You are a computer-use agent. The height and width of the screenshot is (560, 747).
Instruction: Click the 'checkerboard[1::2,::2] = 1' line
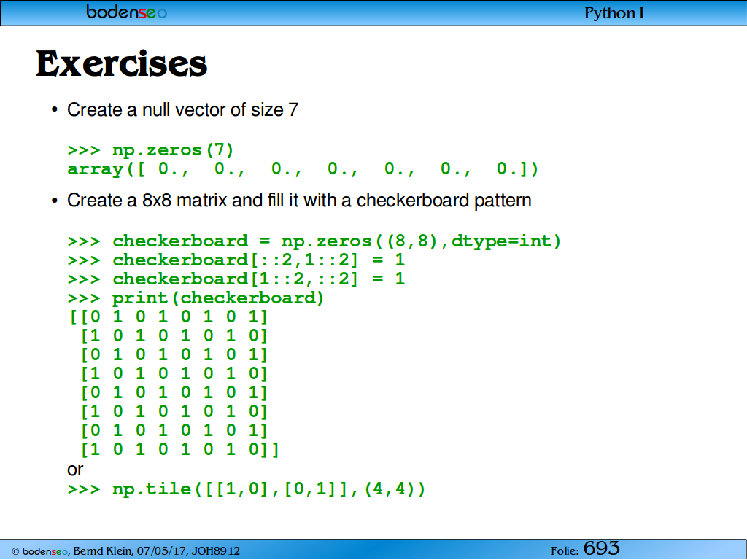tap(236, 279)
